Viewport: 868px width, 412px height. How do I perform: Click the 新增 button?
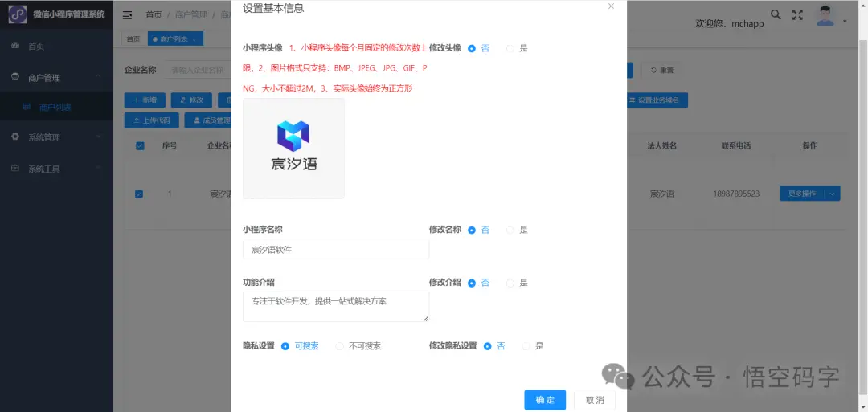145,100
